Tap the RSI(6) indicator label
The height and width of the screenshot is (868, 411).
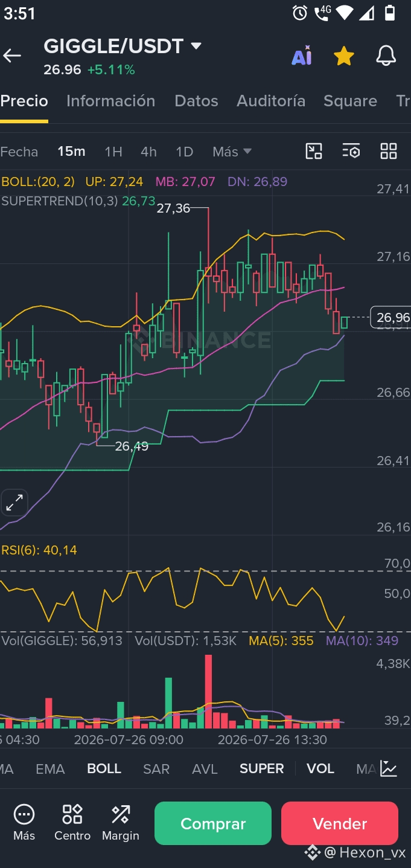click(x=39, y=550)
